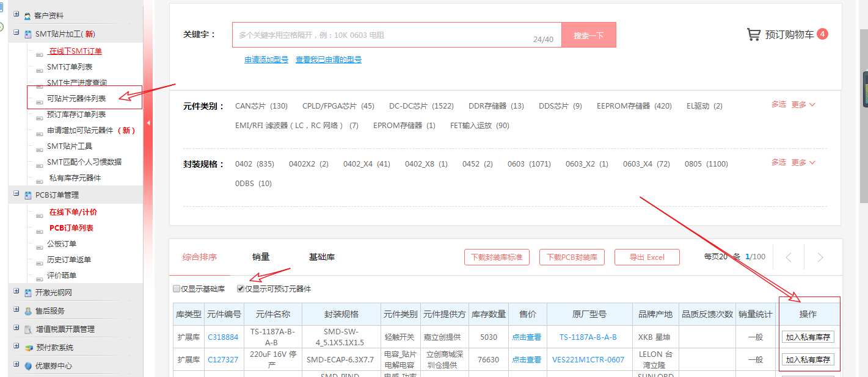Click the 客户资料 person icon in sidebar
The width and height of the screenshot is (868, 377).
coord(28,16)
